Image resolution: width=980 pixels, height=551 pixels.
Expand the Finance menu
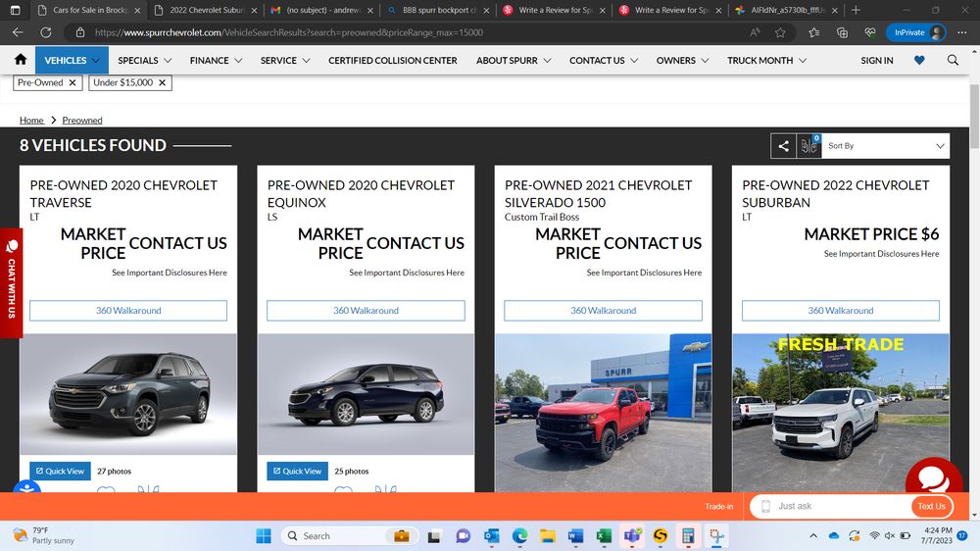click(216, 60)
